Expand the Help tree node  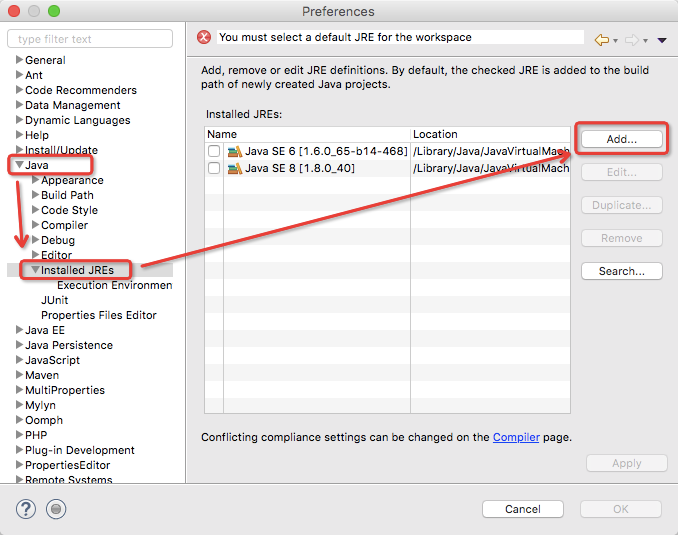tap(19, 135)
